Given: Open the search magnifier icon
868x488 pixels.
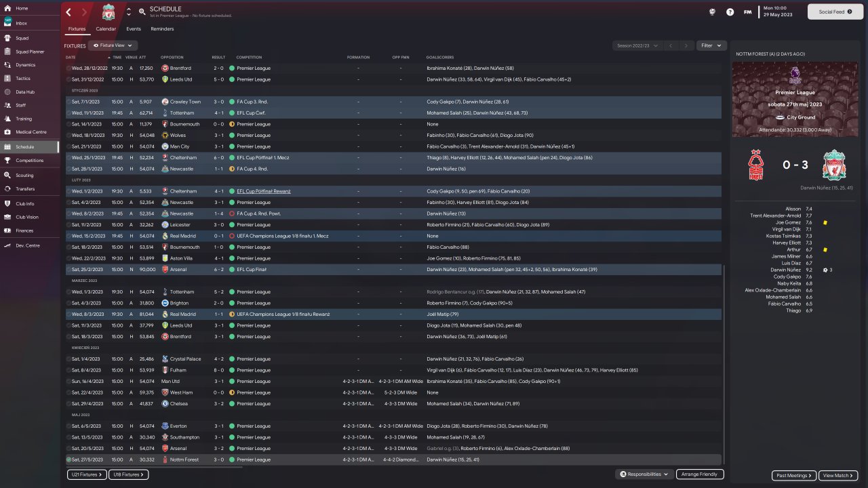Looking at the screenshot, I should click(x=142, y=12).
